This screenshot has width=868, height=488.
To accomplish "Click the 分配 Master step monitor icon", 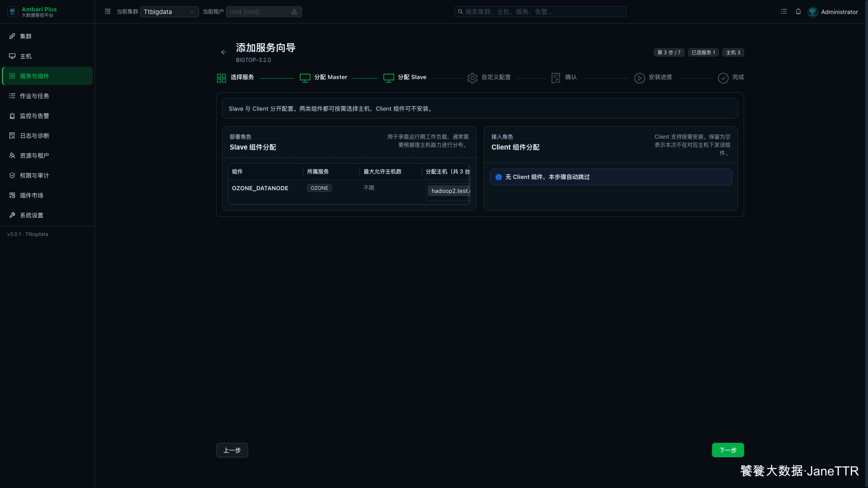I will click(305, 78).
